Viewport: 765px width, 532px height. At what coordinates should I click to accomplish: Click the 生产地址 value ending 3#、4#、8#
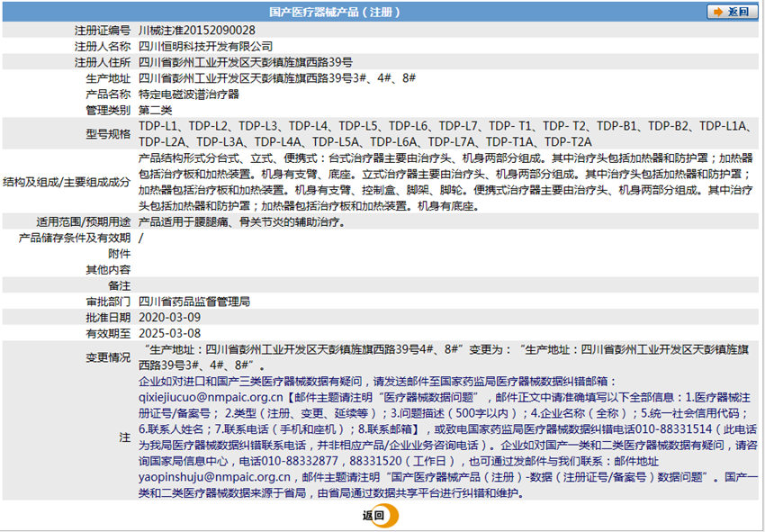pos(276,78)
